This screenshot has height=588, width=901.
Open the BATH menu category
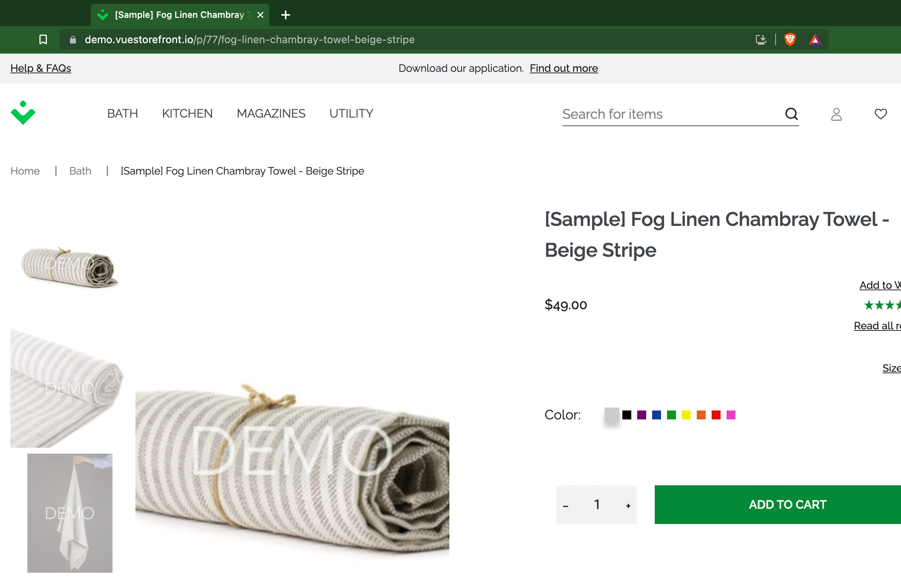coord(122,114)
